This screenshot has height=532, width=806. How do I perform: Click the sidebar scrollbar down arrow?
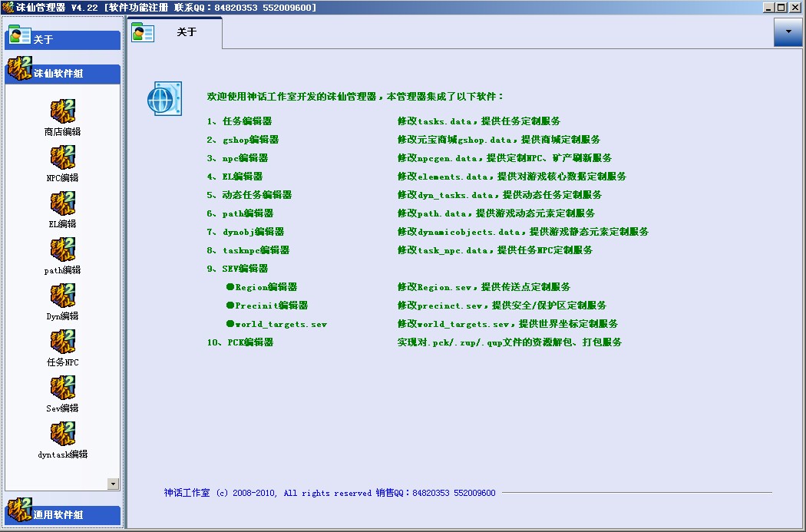click(114, 484)
